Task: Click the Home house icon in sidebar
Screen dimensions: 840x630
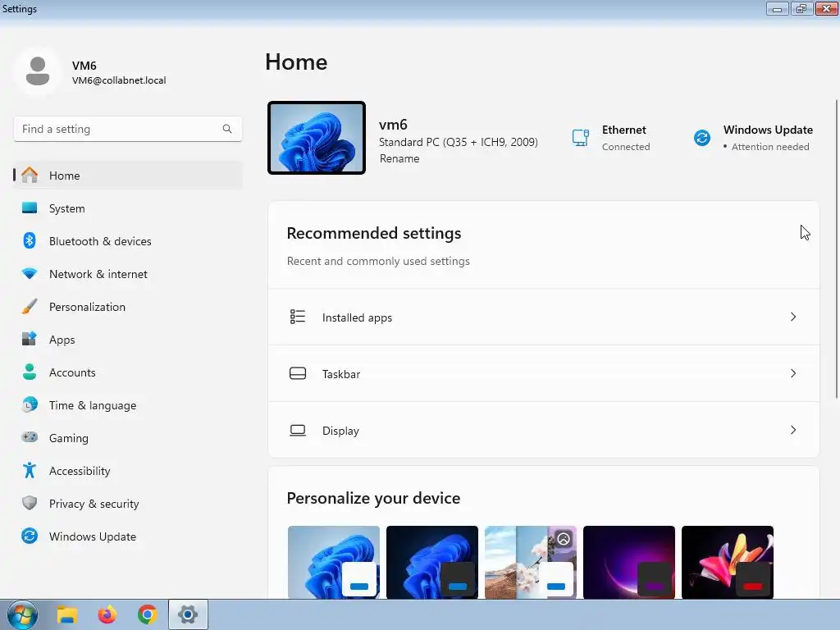Action: [30, 176]
